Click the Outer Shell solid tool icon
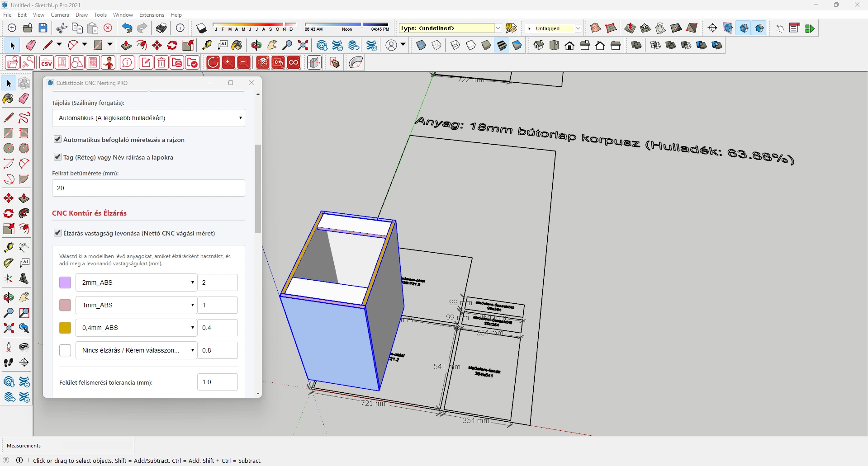868x466 pixels. 636,45
